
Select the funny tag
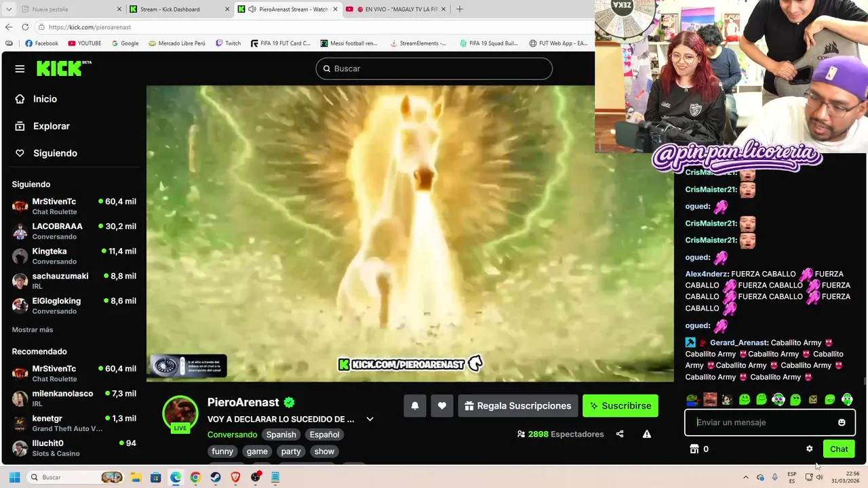(222, 451)
